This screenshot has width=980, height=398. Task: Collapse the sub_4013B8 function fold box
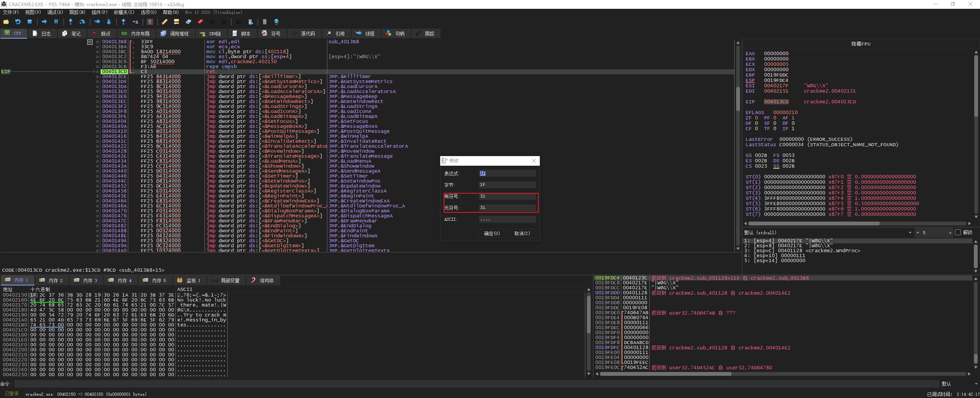point(90,42)
